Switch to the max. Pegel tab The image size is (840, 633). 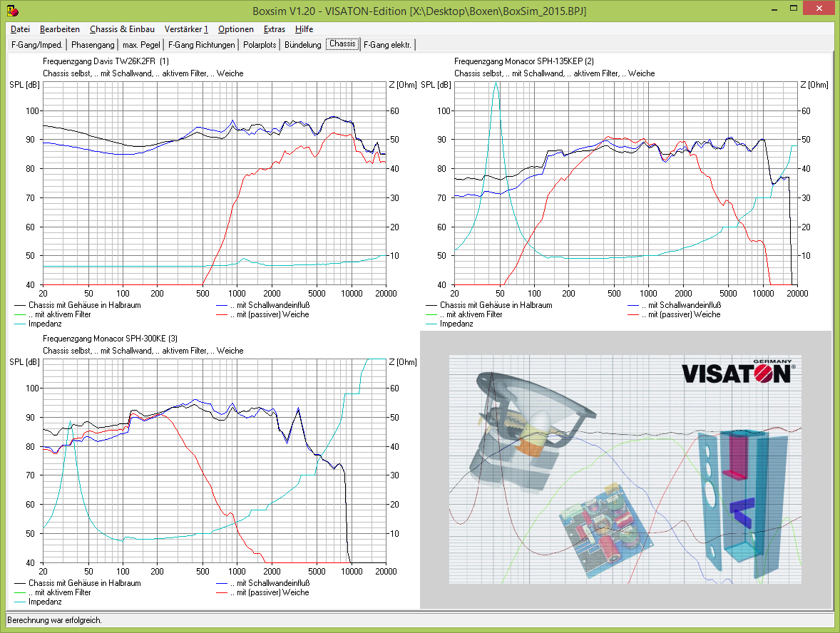point(141,45)
